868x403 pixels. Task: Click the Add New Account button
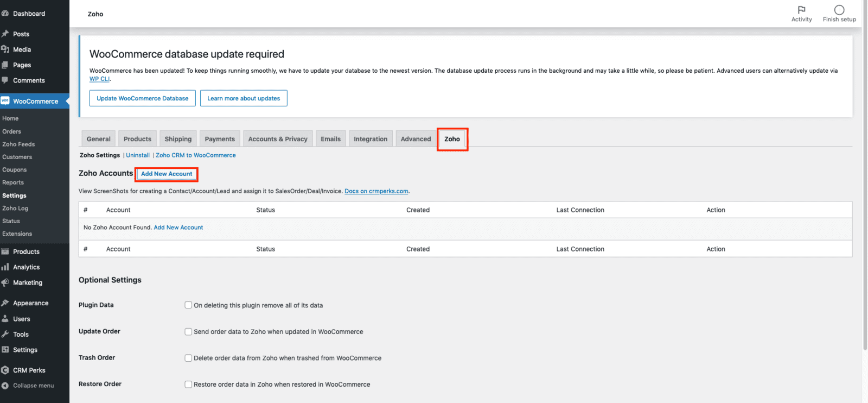tap(167, 174)
